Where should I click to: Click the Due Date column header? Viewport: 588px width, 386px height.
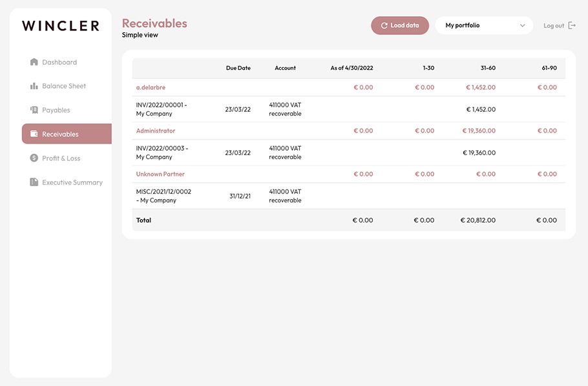(x=238, y=68)
